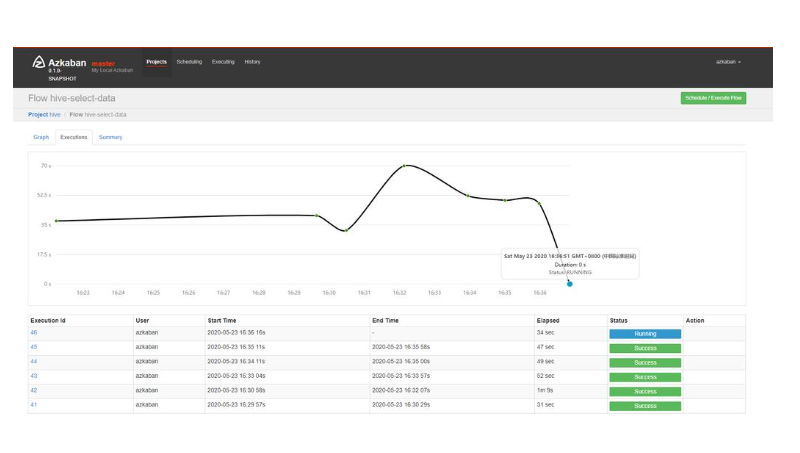Click the '52.5 s' y-axis label
The image size is (800, 453).
[44, 195]
